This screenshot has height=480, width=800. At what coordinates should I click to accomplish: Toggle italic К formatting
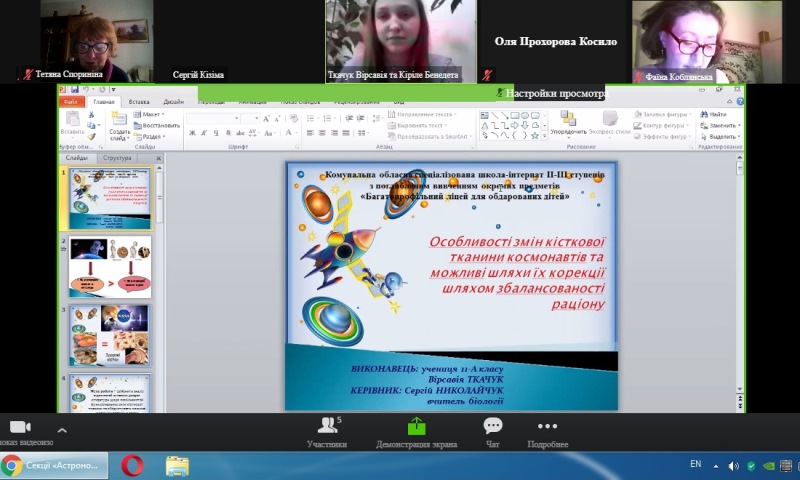[204, 133]
